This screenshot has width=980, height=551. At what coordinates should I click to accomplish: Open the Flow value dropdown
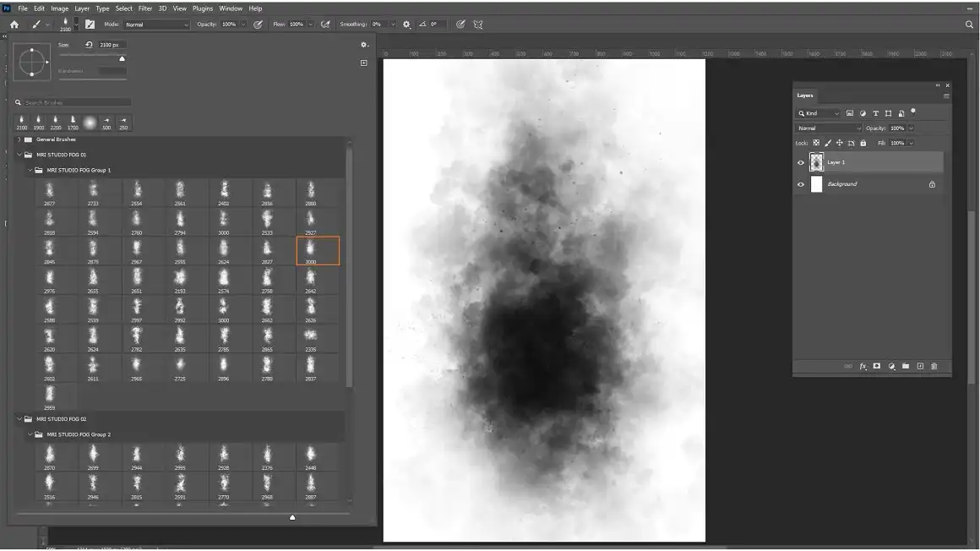tap(311, 25)
